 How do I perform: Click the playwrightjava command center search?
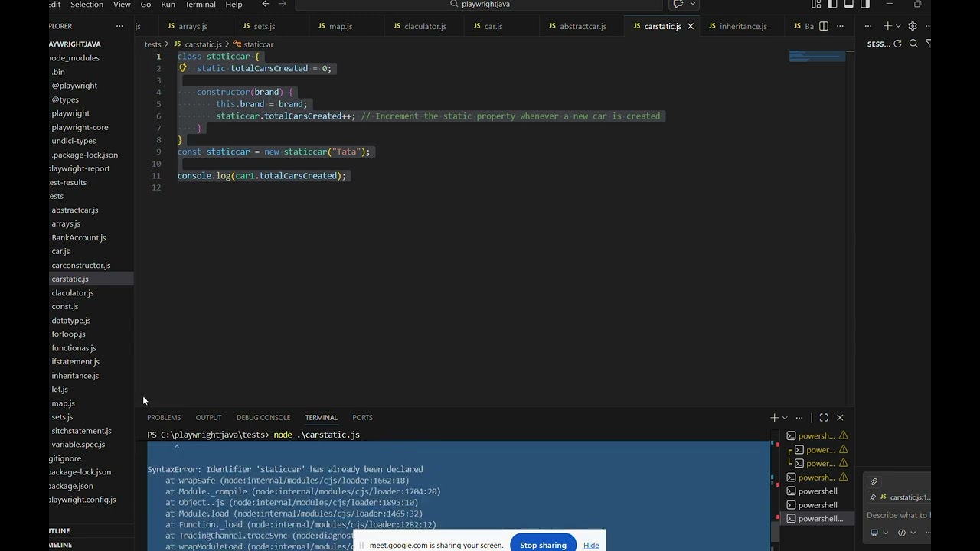point(479,5)
